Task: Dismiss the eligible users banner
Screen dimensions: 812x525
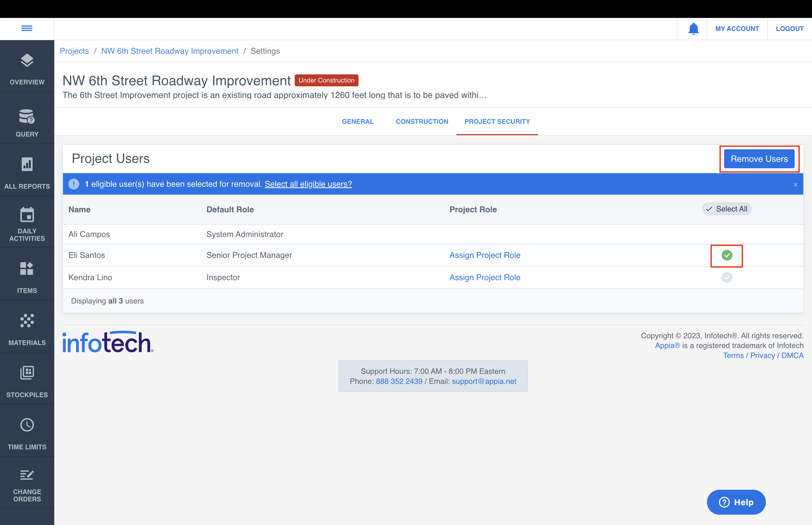Action: [x=795, y=184]
